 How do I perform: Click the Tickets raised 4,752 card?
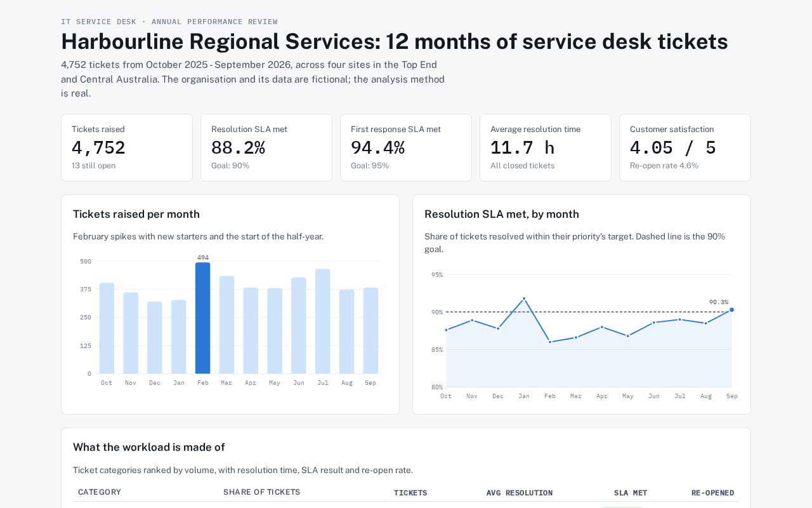[x=127, y=147]
